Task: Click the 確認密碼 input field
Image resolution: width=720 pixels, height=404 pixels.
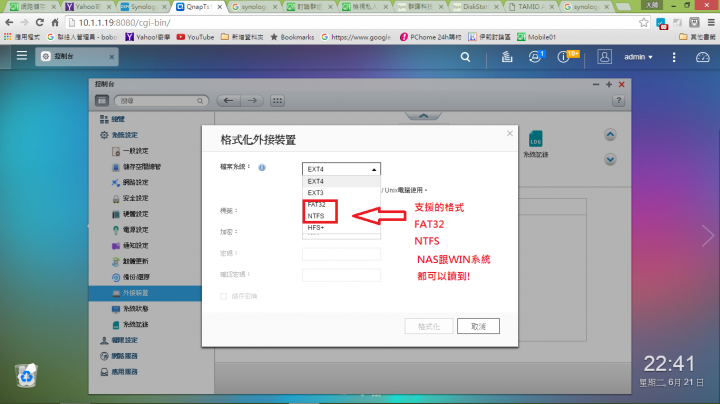Action: point(341,275)
